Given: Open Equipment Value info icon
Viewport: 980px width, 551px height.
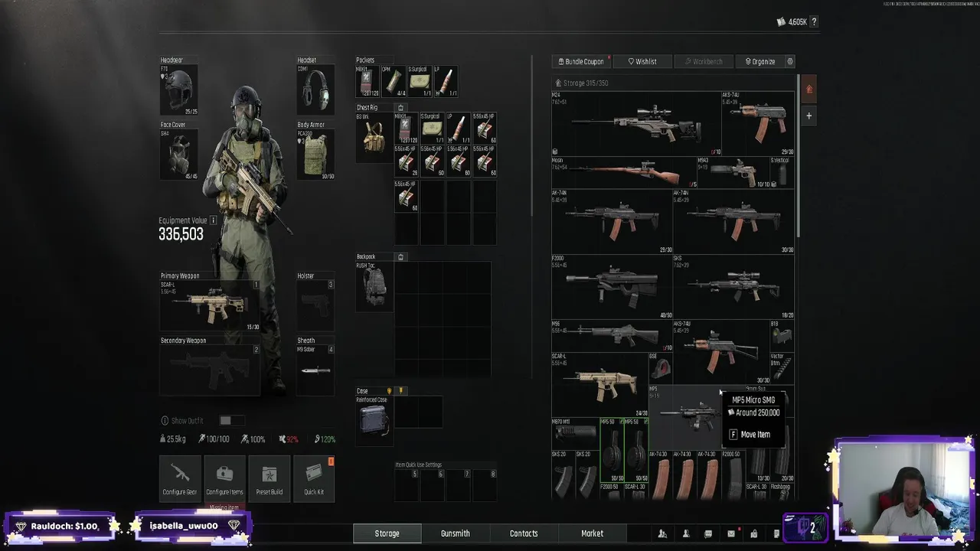Looking at the screenshot, I should click(x=213, y=220).
